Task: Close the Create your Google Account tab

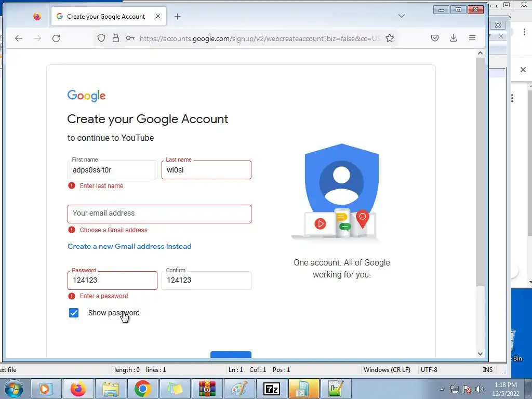Action: click(x=158, y=16)
